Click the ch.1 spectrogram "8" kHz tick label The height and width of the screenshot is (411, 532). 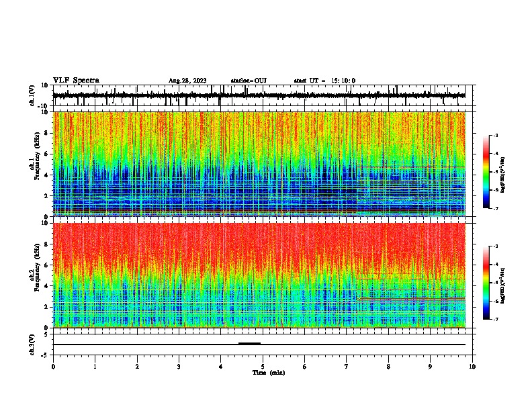(46, 133)
